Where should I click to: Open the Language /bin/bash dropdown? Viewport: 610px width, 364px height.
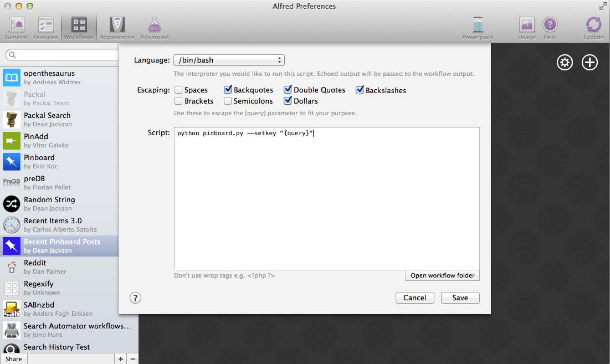pyautogui.click(x=229, y=60)
